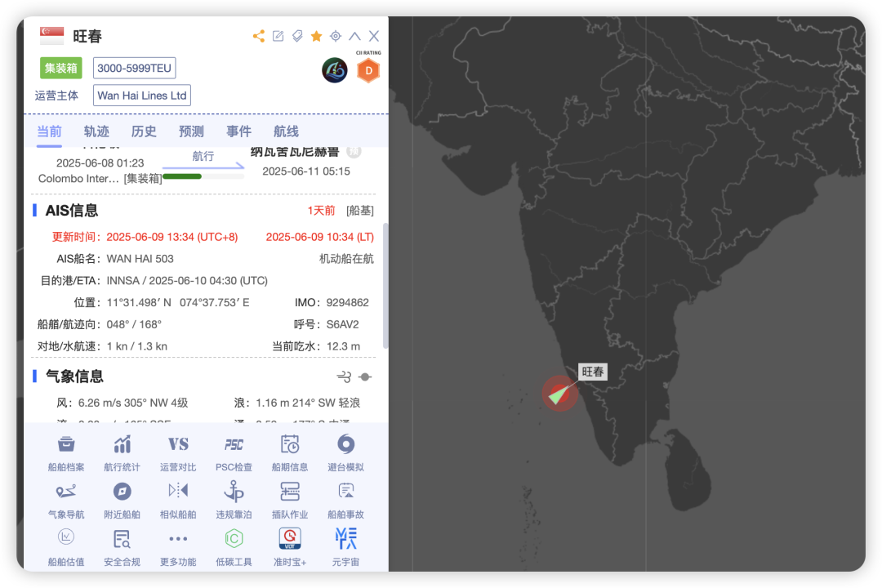The width and height of the screenshot is (882, 588).
Task: Toggle the favorite star icon
Action: click(317, 37)
